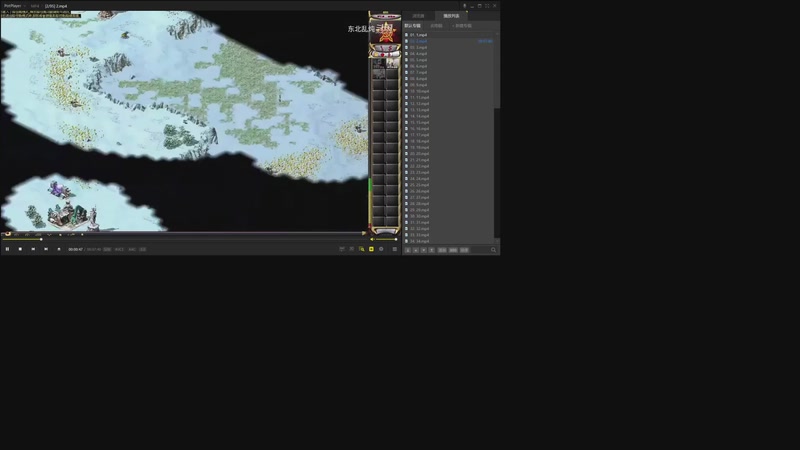This screenshot has width=800, height=450.
Task: Toggle the playlist panel with the list icon
Action: click(x=394, y=249)
